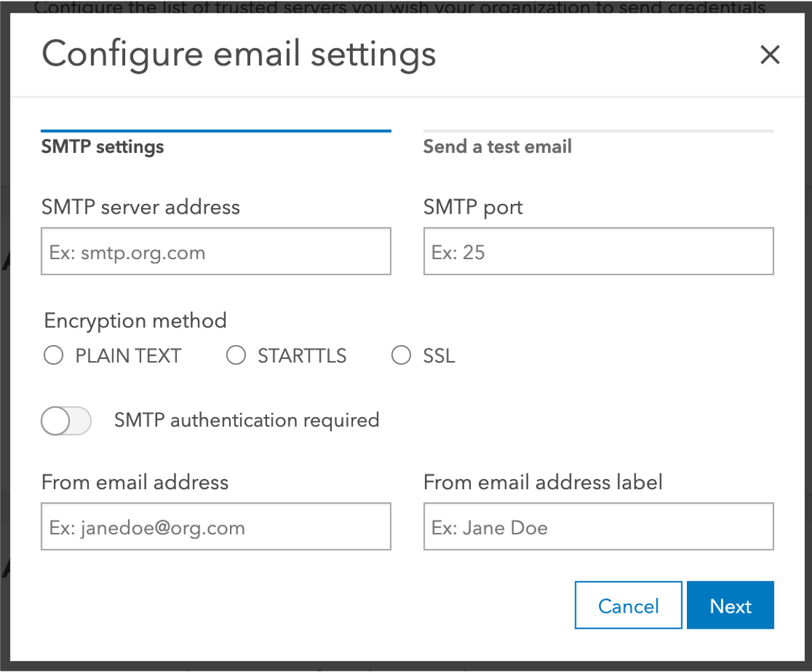
Task: Click the SMTP port input field
Action: tap(598, 251)
